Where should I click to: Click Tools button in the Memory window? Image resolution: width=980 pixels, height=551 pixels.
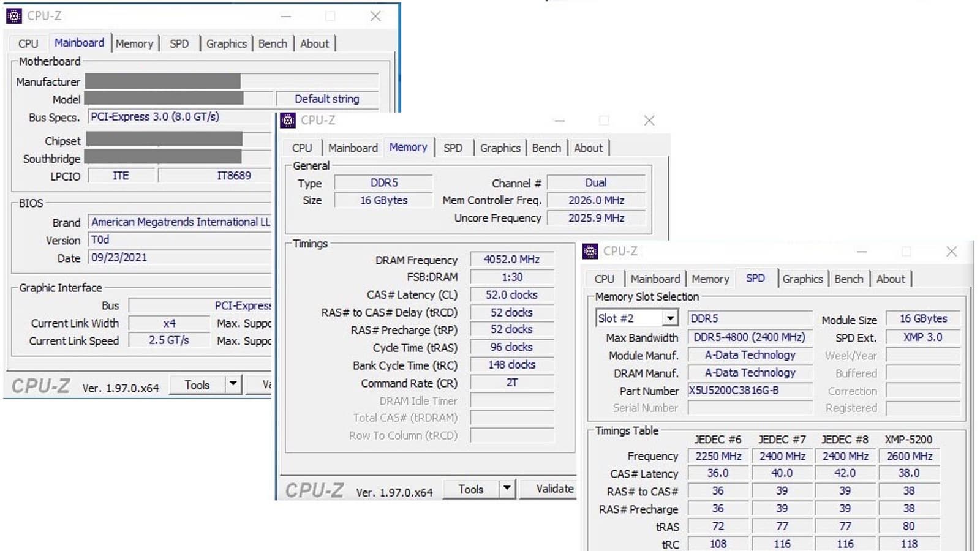(471, 489)
